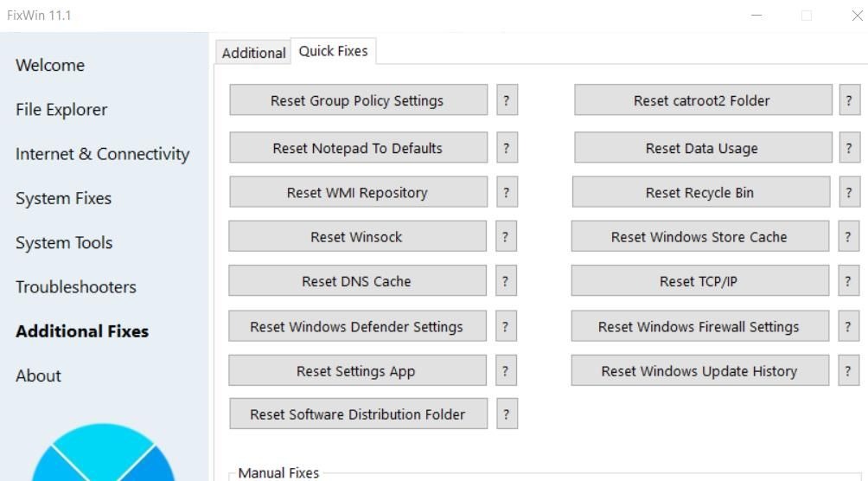Viewport: 868px width, 481px height.
Task: Show info for Reset Recycle Bin
Action: tap(850, 192)
